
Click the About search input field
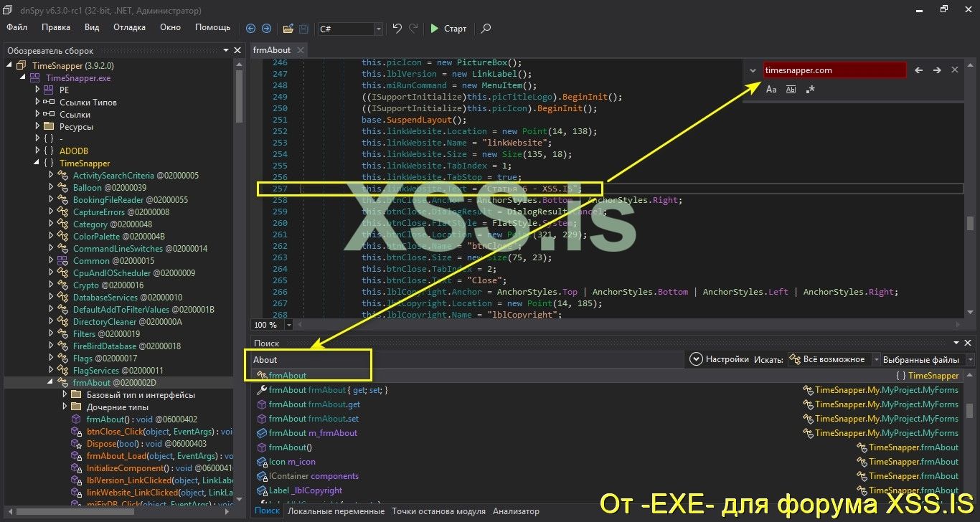click(466, 359)
